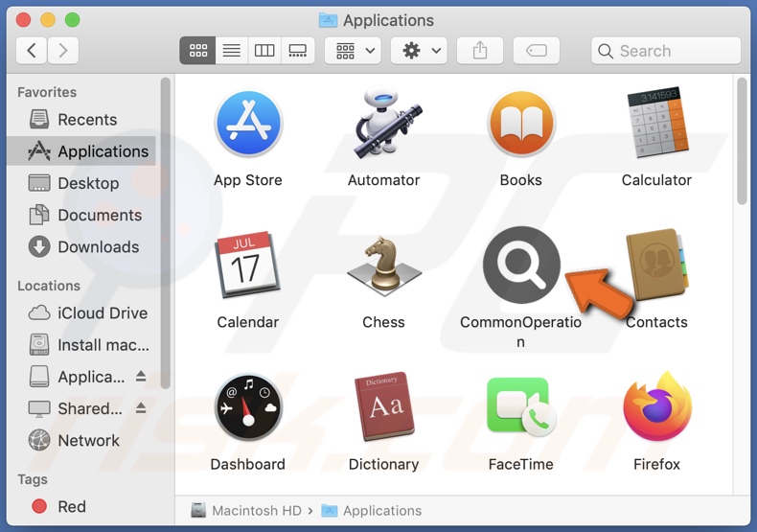The width and height of the screenshot is (757, 532).
Task: Click the main file area scrollbar
Action: [742, 141]
